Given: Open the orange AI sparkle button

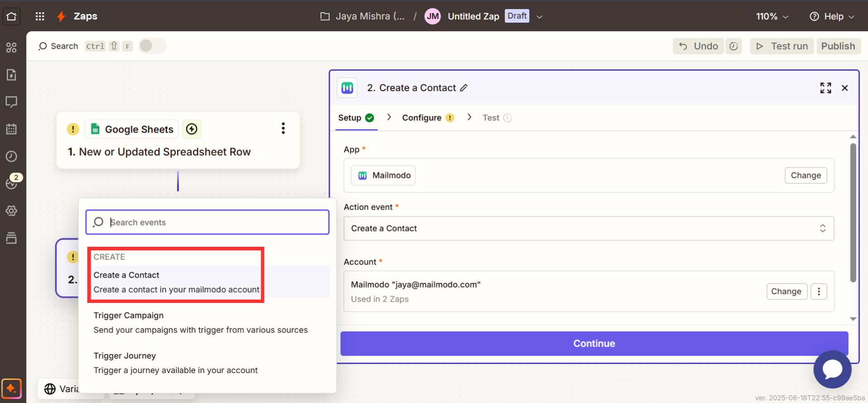Looking at the screenshot, I should [11, 389].
